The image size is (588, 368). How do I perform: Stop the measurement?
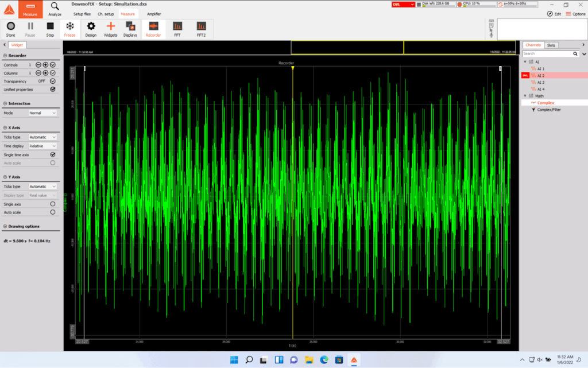coord(50,29)
